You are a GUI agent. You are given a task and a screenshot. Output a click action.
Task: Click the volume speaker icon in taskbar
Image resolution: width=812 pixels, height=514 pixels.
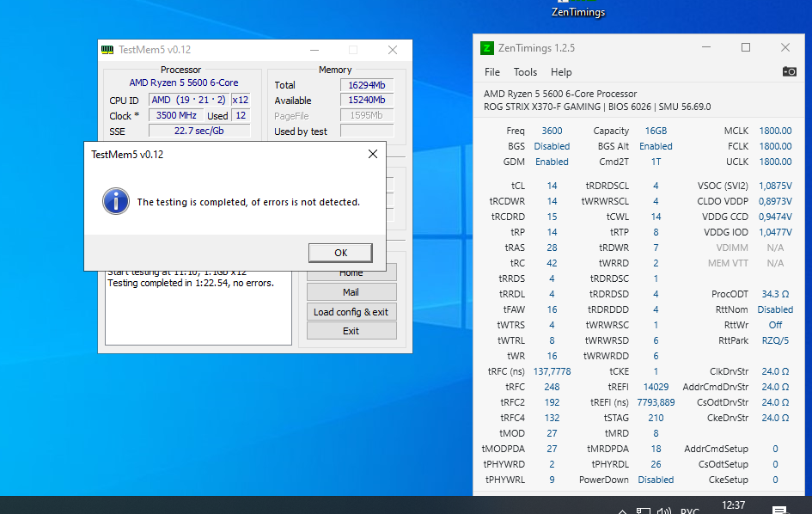(x=663, y=510)
